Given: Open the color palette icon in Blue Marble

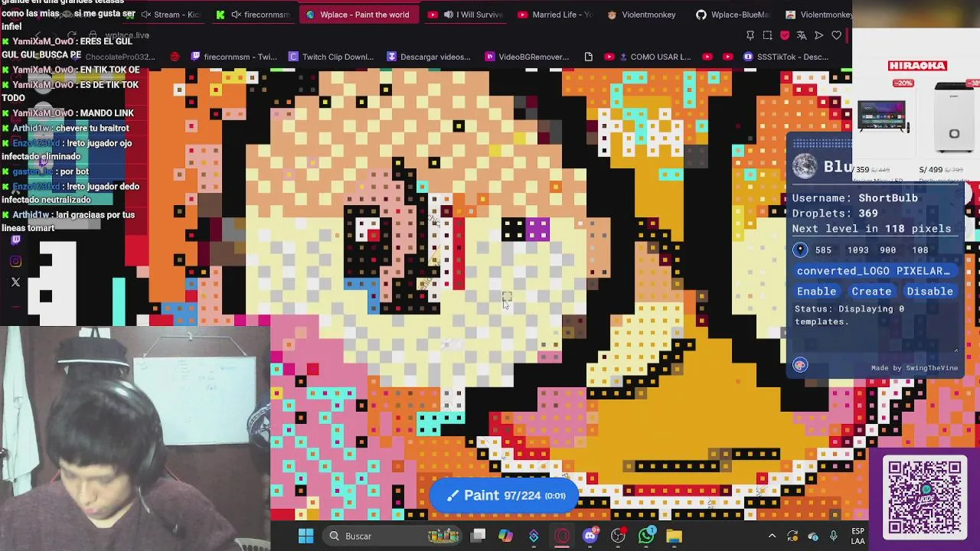Looking at the screenshot, I should 800,365.
